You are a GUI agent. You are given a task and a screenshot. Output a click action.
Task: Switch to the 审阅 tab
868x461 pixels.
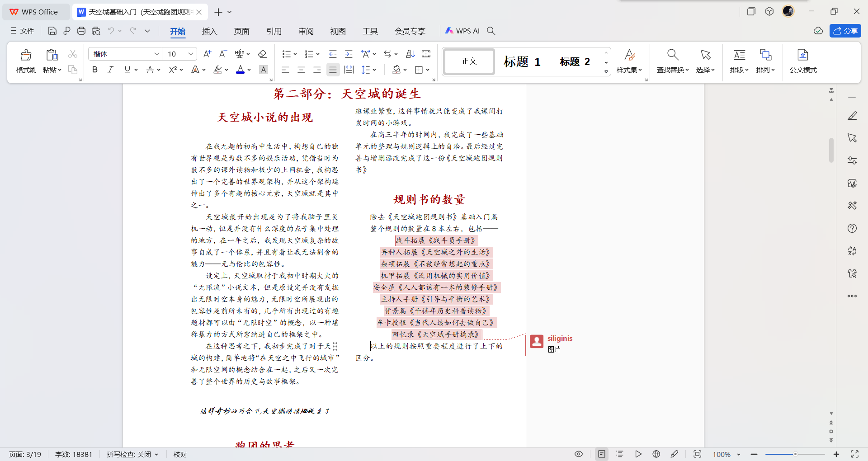click(x=306, y=31)
